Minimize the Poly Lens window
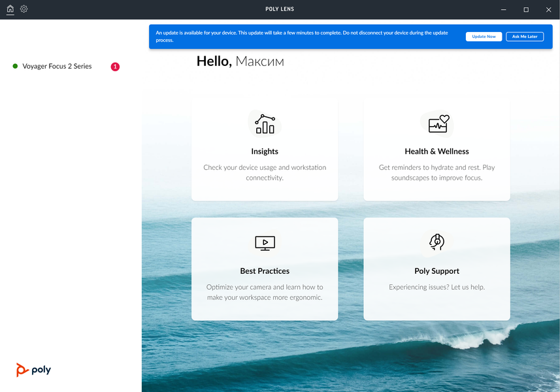 click(504, 10)
